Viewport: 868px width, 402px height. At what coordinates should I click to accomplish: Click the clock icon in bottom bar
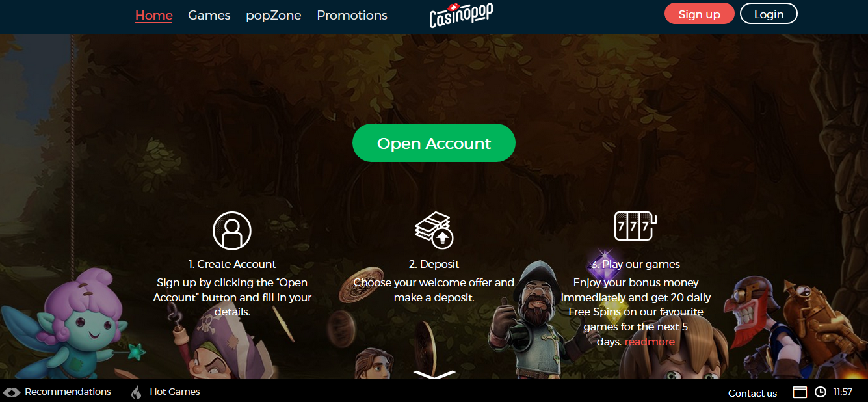point(821,392)
